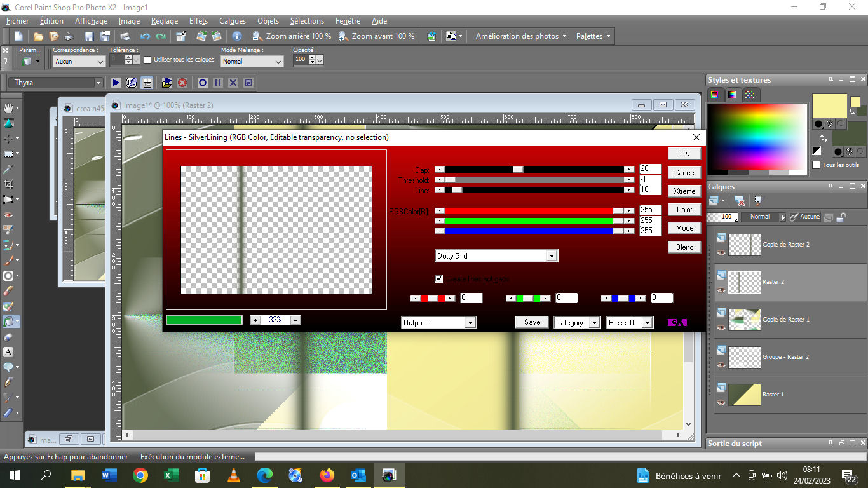Screen dimensions: 868x488
Task: Click the Redo arrow icon
Action: [161, 36]
